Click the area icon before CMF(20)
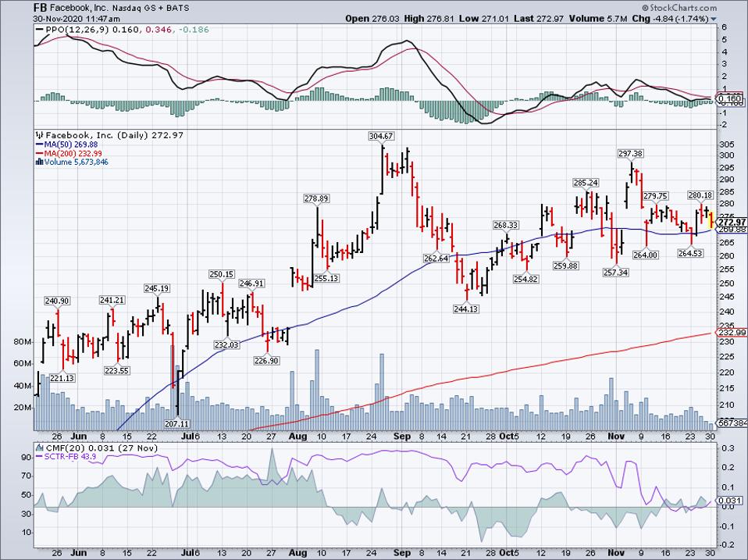 tap(40, 448)
